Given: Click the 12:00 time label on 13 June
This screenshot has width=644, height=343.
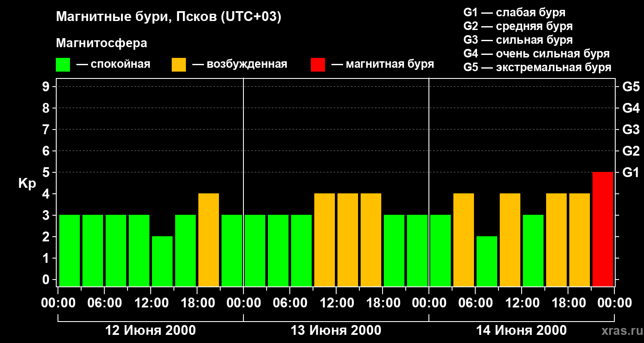Looking at the screenshot, I should click(336, 303).
